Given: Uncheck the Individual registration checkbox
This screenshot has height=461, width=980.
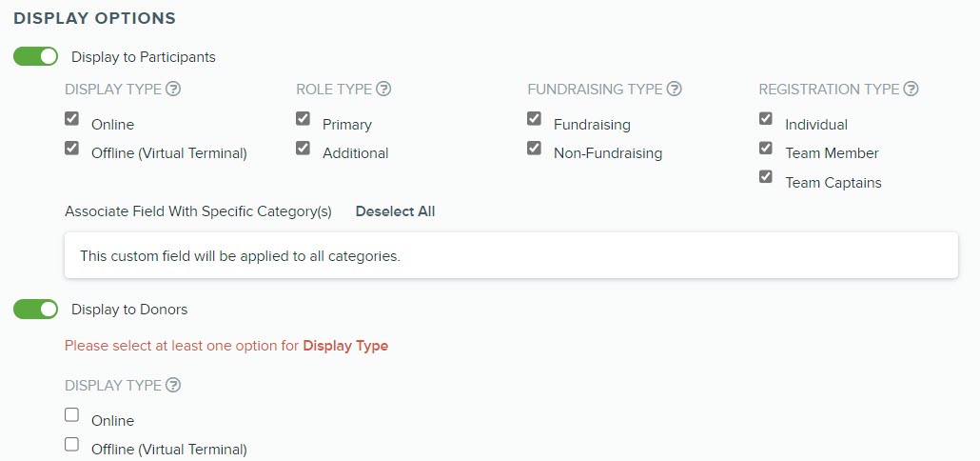Looking at the screenshot, I should pyautogui.click(x=766, y=118).
